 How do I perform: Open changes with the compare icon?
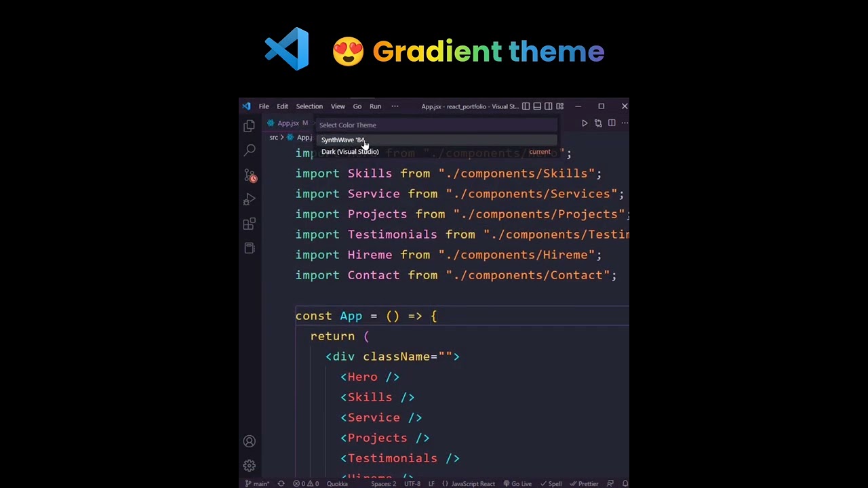coord(598,123)
